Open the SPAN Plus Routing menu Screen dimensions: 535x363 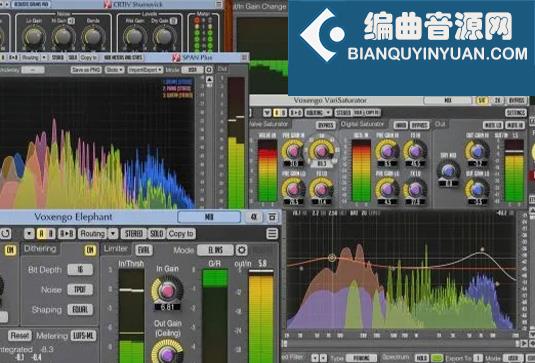(30, 58)
